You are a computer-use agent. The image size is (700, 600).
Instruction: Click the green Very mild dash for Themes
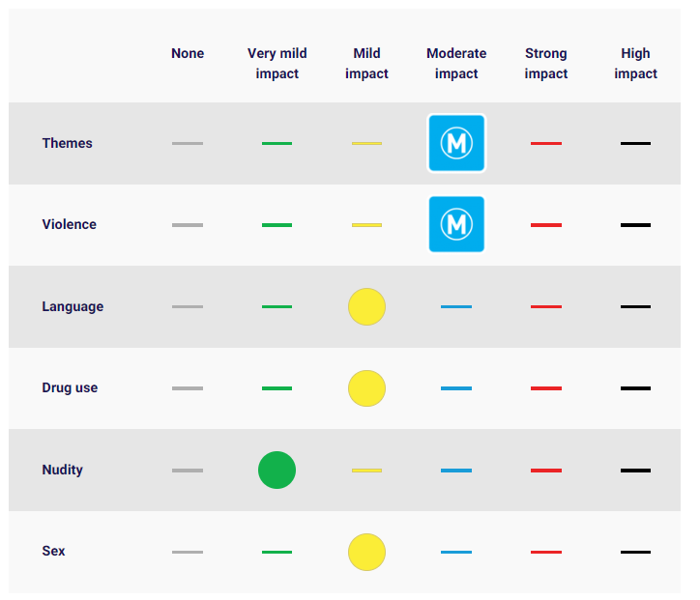click(x=277, y=143)
